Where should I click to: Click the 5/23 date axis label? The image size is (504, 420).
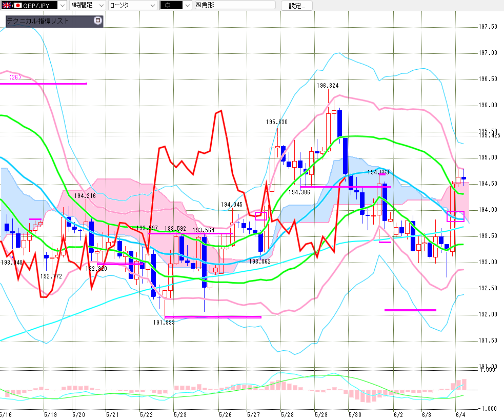click(180, 414)
